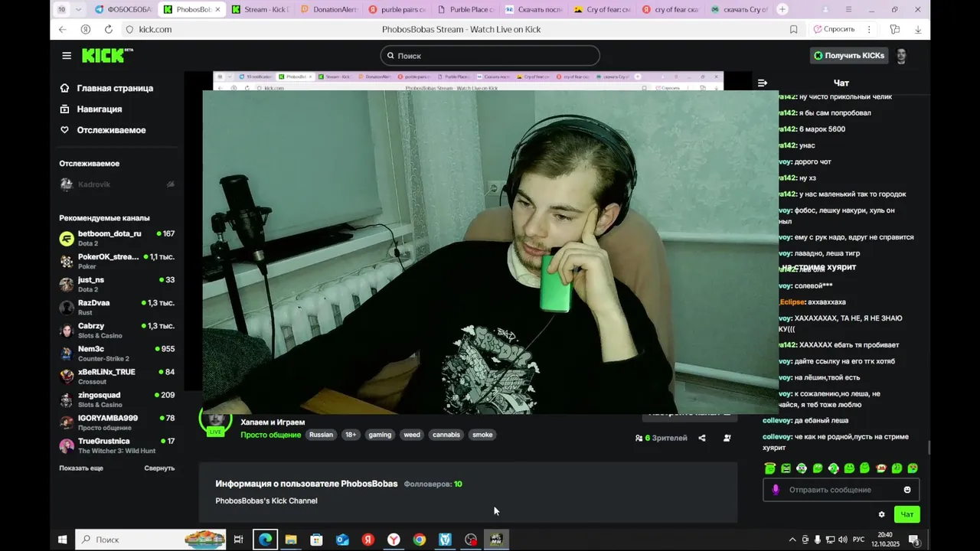This screenshot has width=980, height=551.
Task: Open the Kick hamburger sidebar menu
Action: (x=67, y=56)
